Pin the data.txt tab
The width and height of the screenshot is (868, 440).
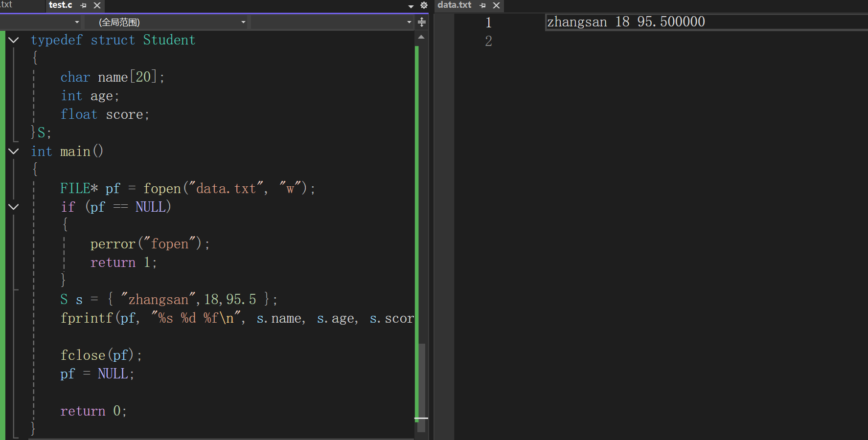(x=483, y=5)
